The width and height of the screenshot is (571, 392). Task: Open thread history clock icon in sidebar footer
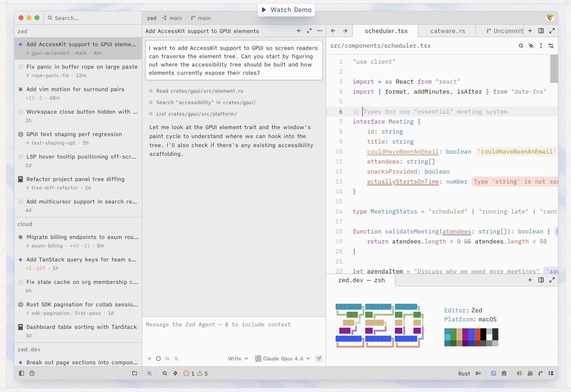click(32, 373)
